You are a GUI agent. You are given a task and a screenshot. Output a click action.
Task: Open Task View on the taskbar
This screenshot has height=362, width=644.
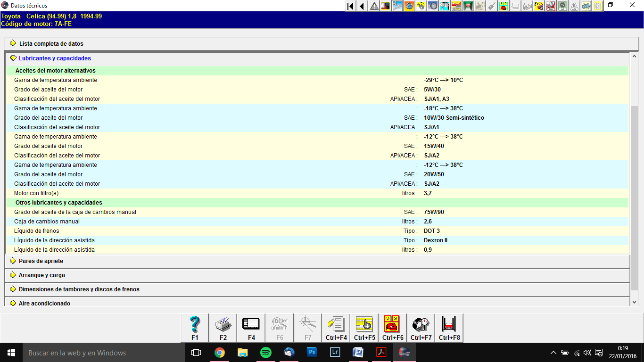click(196, 353)
